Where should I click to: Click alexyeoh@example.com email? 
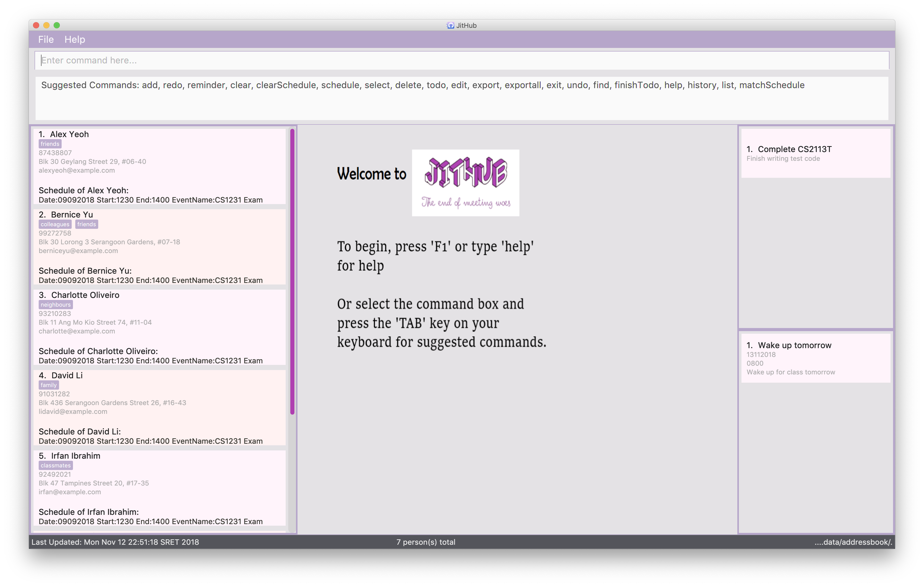coord(76,170)
